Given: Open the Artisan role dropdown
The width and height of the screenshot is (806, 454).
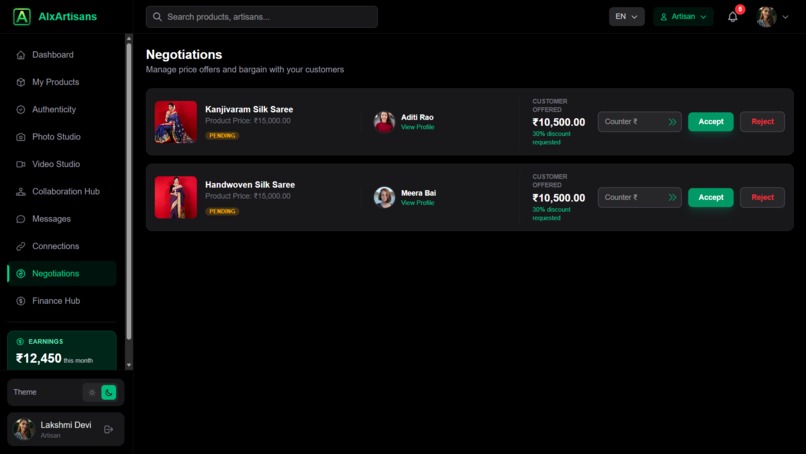Looking at the screenshot, I should pyautogui.click(x=683, y=16).
